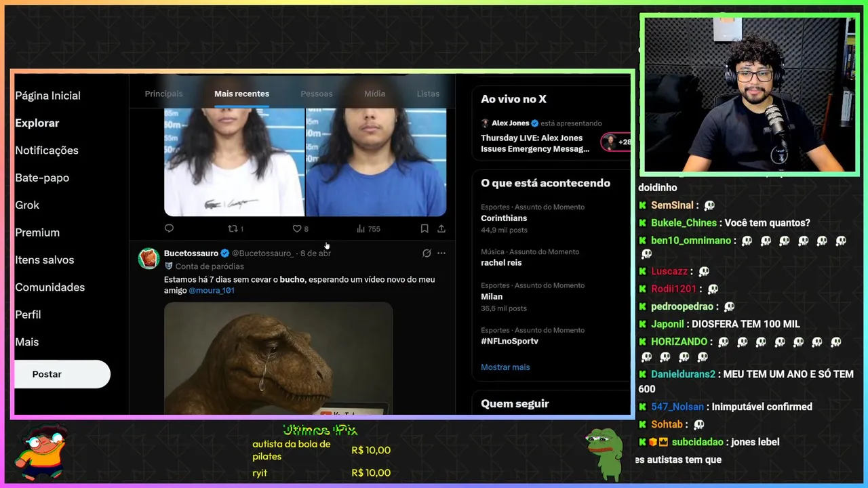Open the left mugshot photo of woman
This screenshot has width=868, height=488.
coord(234,162)
